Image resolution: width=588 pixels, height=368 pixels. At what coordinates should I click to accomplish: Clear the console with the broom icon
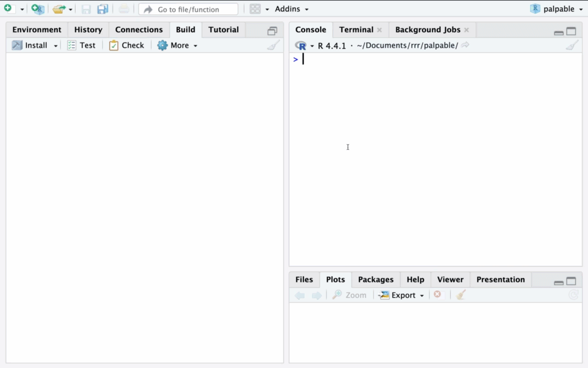tap(572, 45)
